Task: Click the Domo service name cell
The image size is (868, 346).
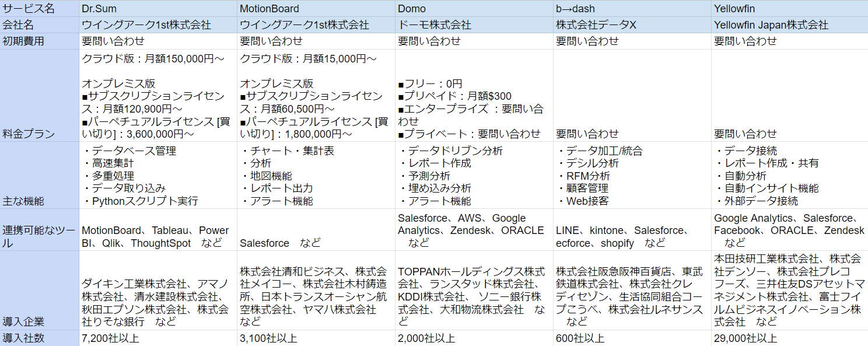Action: (474, 9)
